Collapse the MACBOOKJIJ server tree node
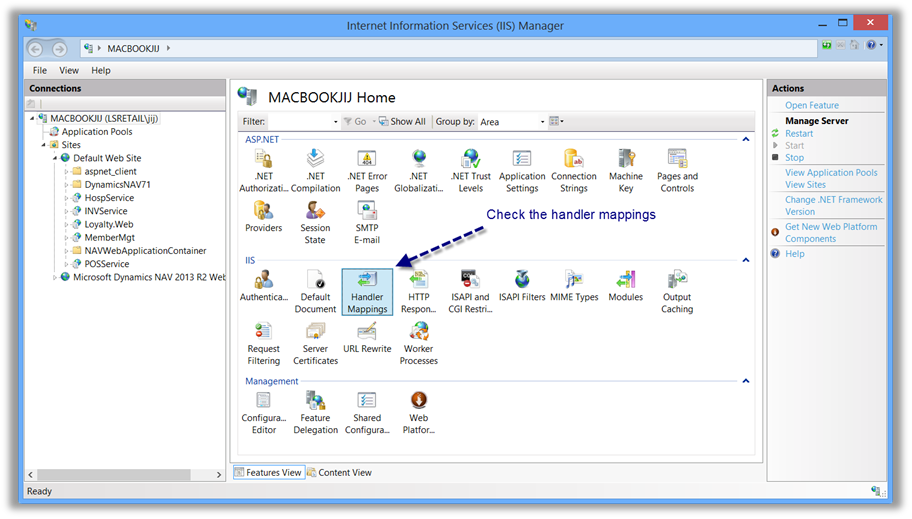 32,119
